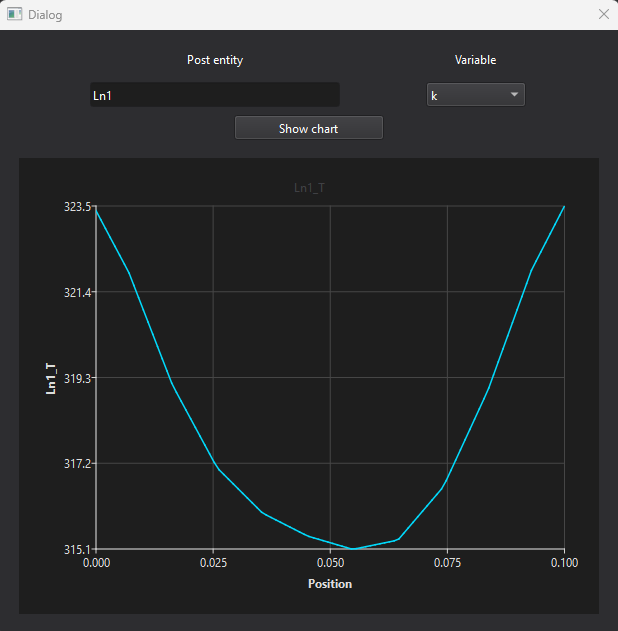618x631 pixels.
Task: Click the 0.050 x-axis tick label
Action: [x=330, y=563]
